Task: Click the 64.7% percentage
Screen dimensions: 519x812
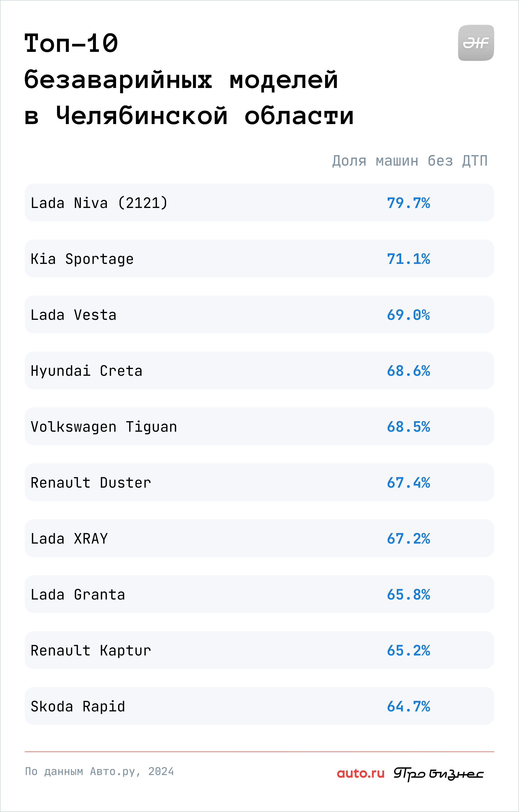Action: coord(408,706)
